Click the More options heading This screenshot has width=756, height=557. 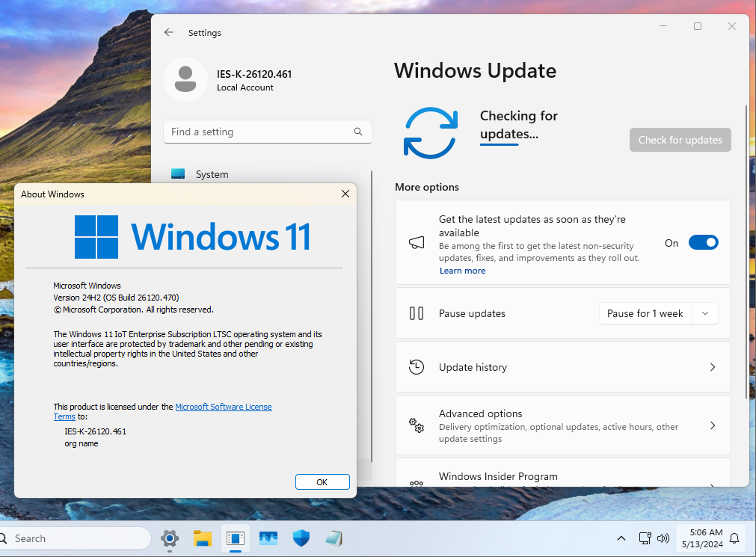tap(427, 187)
